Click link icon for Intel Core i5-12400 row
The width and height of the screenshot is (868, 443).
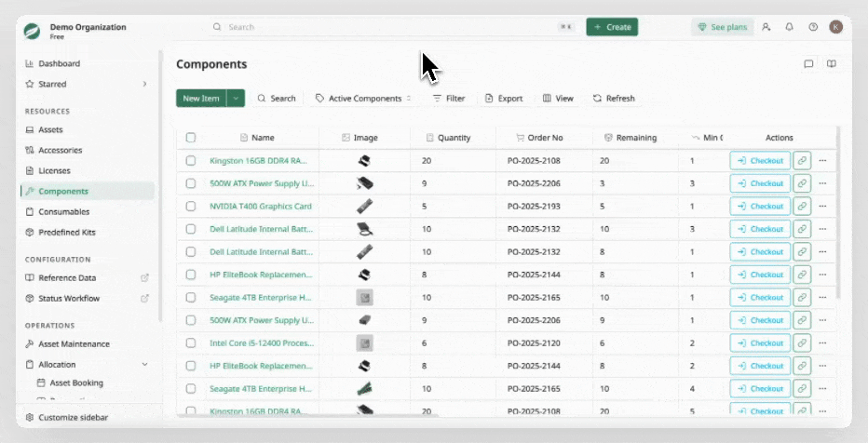pos(802,342)
